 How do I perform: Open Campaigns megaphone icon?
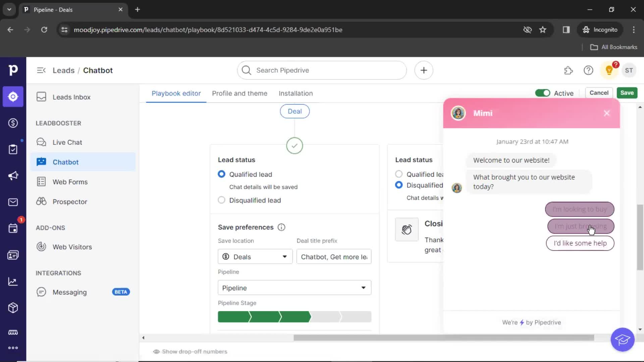click(13, 176)
